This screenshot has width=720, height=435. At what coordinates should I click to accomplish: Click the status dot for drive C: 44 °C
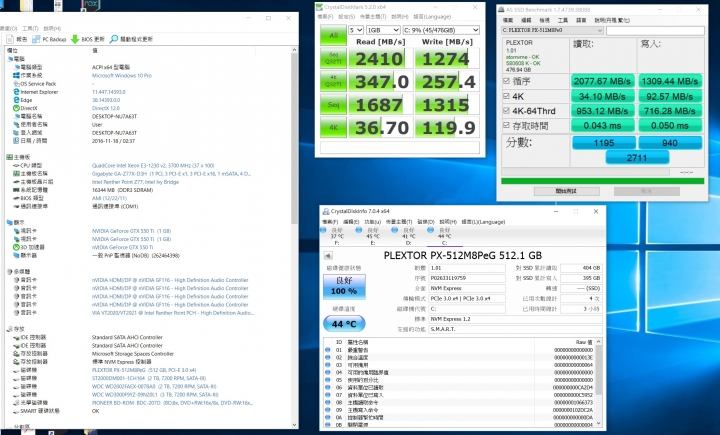430,230
